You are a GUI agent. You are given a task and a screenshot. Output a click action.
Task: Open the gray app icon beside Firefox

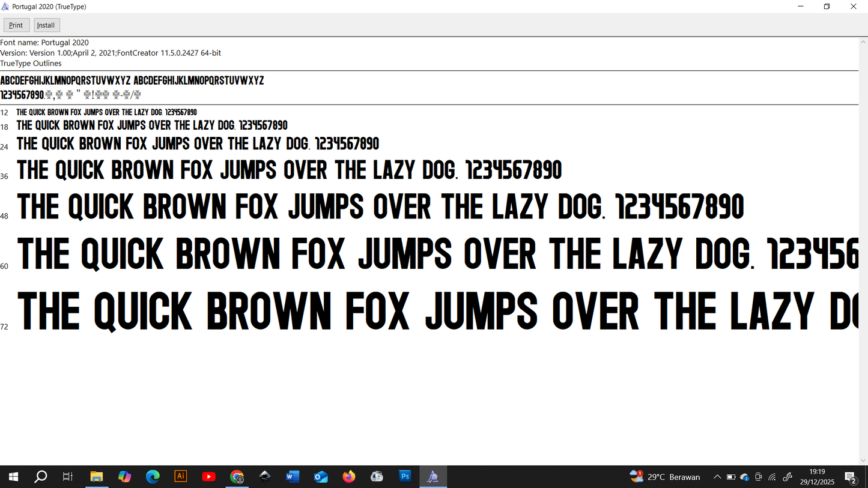click(377, 477)
